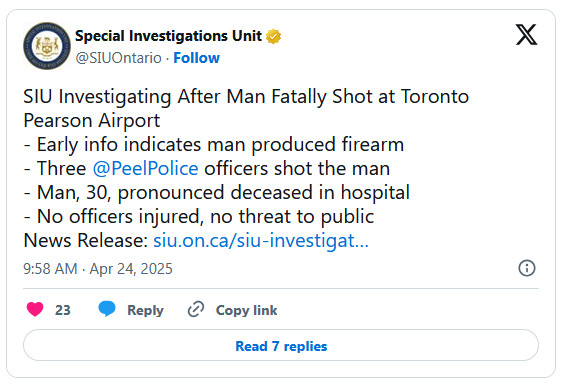Open the X logo link
This screenshot has height=385, width=562.
click(x=526, y=35)
